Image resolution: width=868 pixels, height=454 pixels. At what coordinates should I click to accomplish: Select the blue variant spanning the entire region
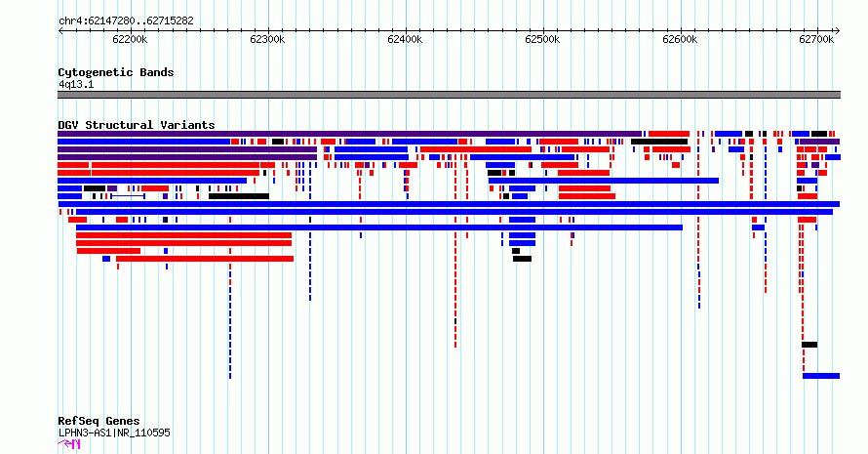(449, 204)
